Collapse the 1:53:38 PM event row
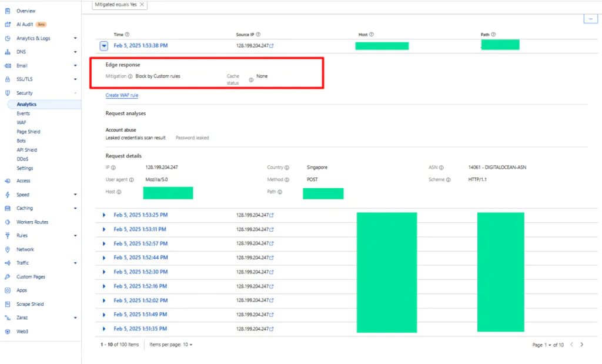The height and width of the screenshot is (364, 602). coord(104,46)
